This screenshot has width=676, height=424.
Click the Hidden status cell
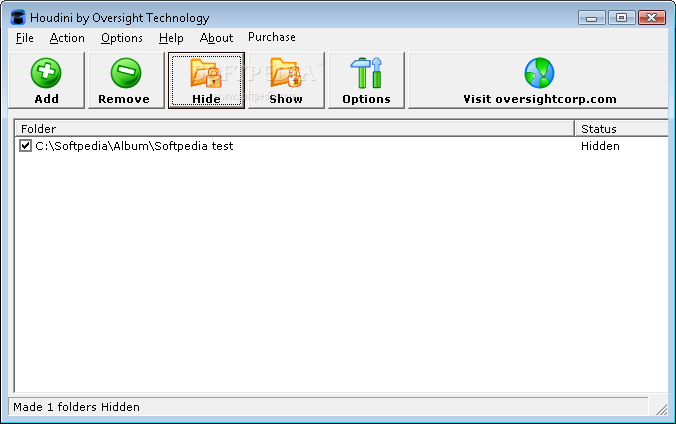click(x=600, y=146)
